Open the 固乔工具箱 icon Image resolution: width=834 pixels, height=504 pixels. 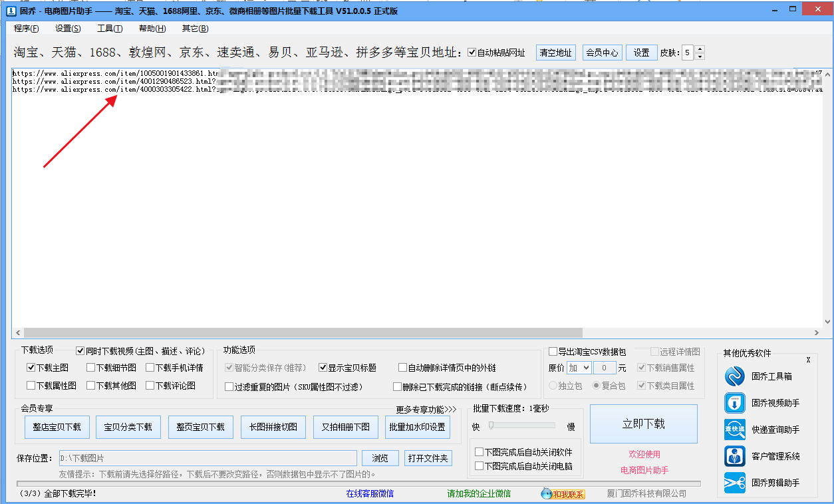pos(735,376)
